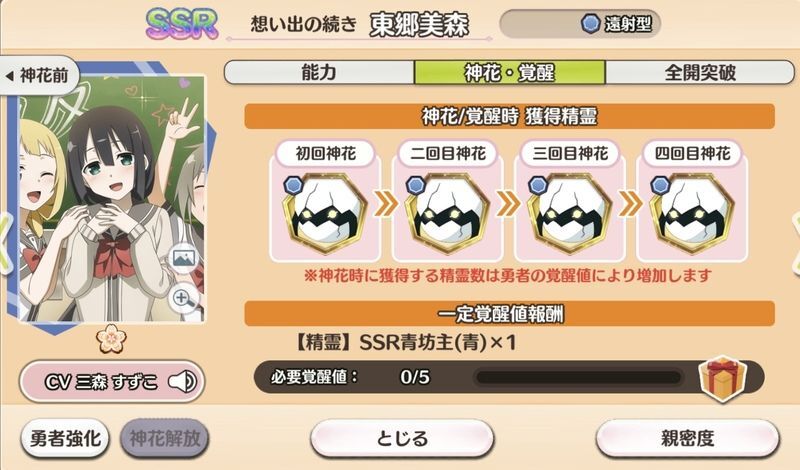Tap the 四回目神花 spirit egg icon
This screenshot has height=470, width=800.
691,214
